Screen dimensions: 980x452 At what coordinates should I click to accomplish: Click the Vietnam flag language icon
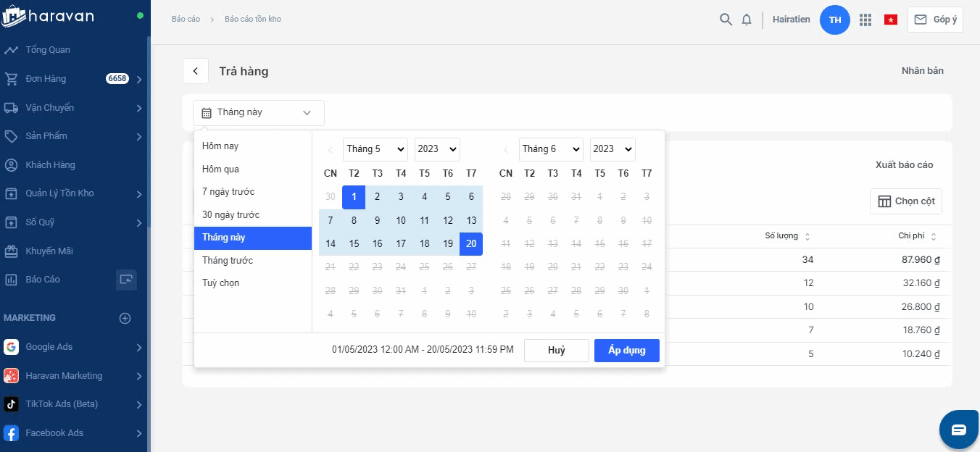[891, 20]
